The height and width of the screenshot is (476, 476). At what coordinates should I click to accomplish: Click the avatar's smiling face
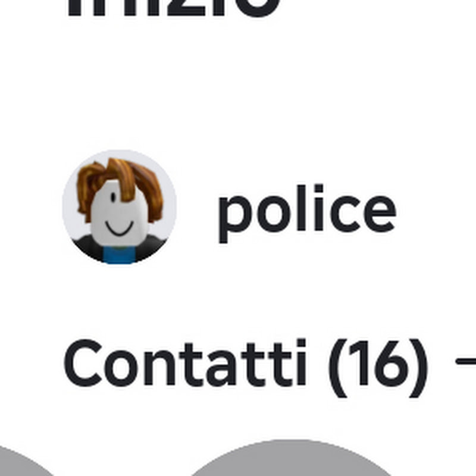point(119,212)
